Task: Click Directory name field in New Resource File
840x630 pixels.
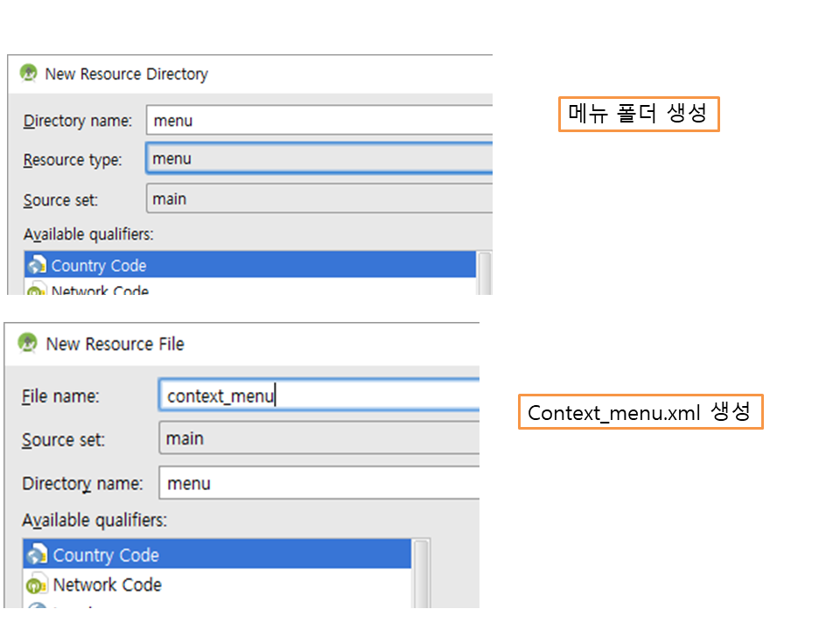Action: point(320,483)
